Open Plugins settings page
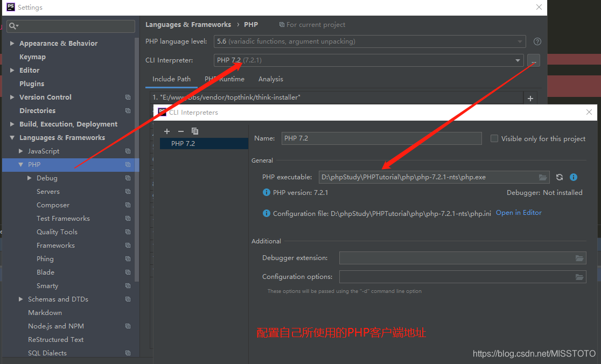The height and width of the screenshot is (364, 601). point(32,83)
